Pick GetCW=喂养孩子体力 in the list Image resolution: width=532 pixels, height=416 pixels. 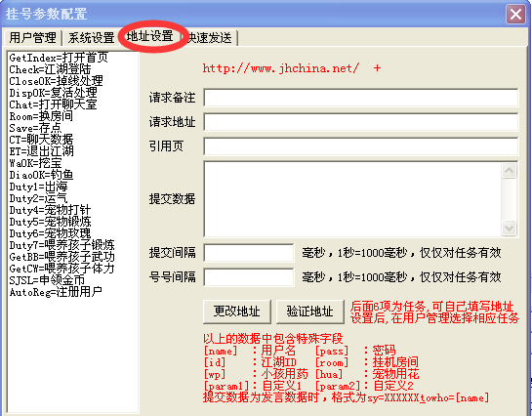(61, 269)
